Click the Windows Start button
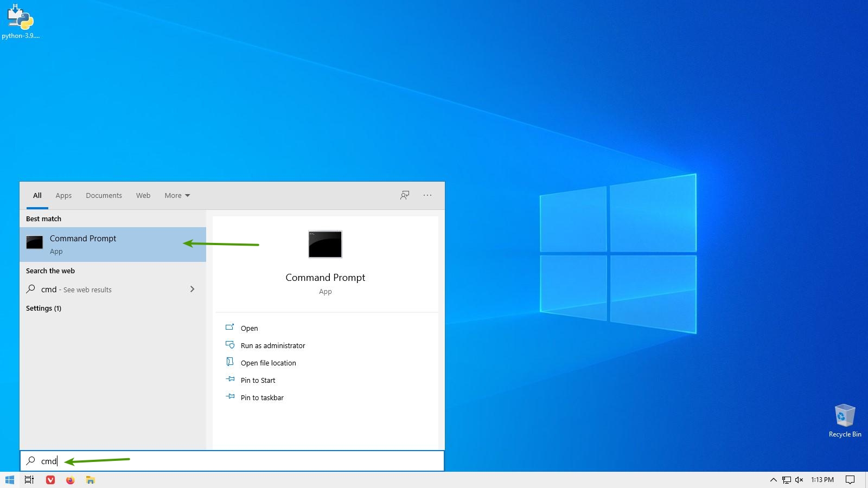This screenshot has height=488, width=868. [x=9, y=480]
